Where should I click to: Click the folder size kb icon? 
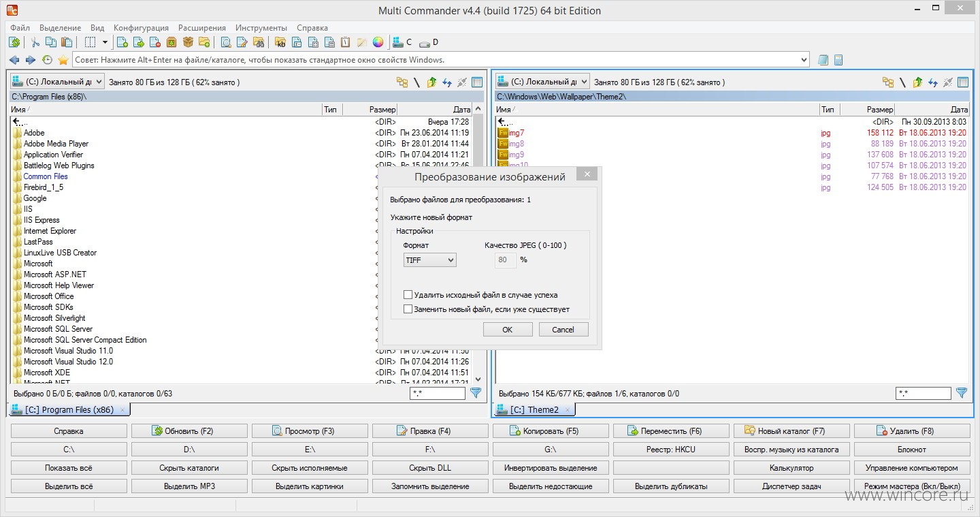[x=280, y=42]
